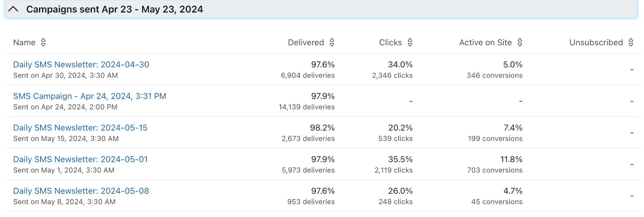This screenshot has height=217, width=644.
Task: Click the Active on Site header label
Action: [485, 43]
